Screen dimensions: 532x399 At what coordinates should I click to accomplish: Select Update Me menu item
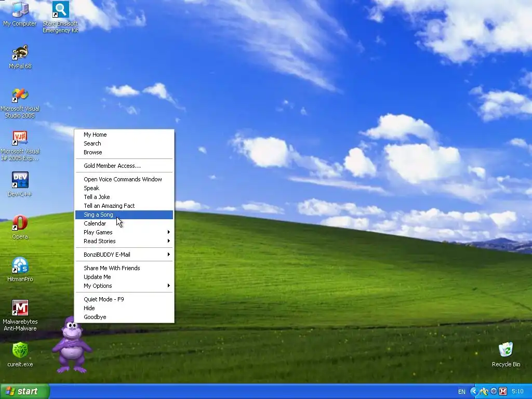click(124, 277)
